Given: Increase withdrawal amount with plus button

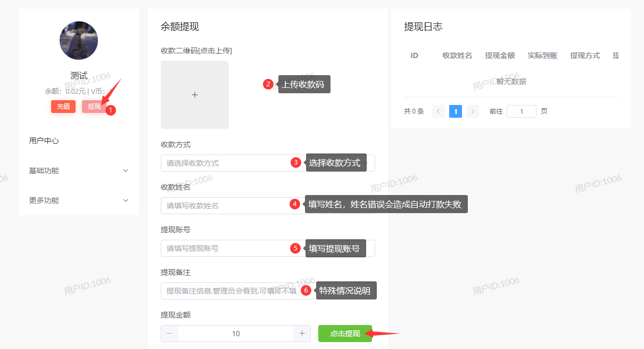Looking at the screenshot, I should pos(302,334).
